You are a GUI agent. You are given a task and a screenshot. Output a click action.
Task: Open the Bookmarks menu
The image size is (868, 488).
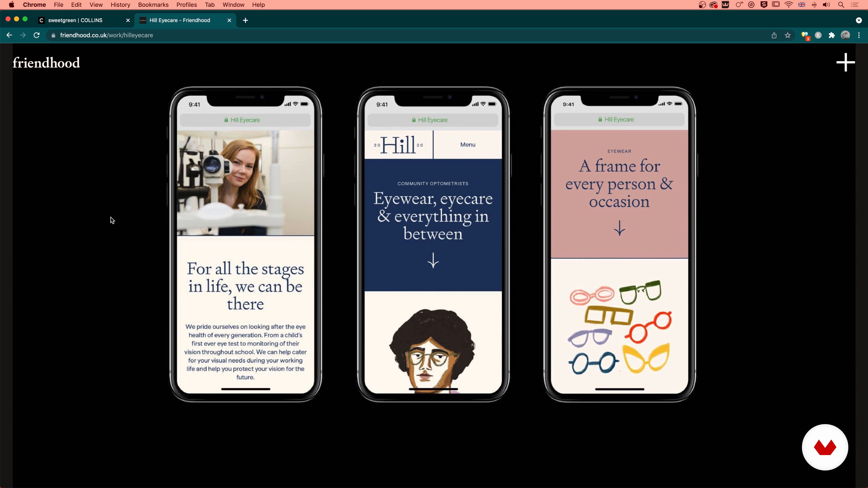click(x=153, y=5)
